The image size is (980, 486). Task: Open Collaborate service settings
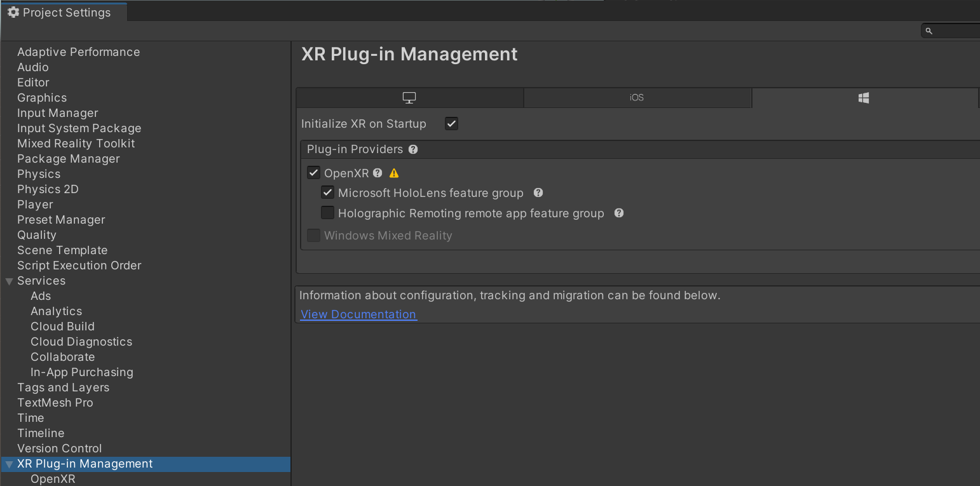[x=63, y=357]
